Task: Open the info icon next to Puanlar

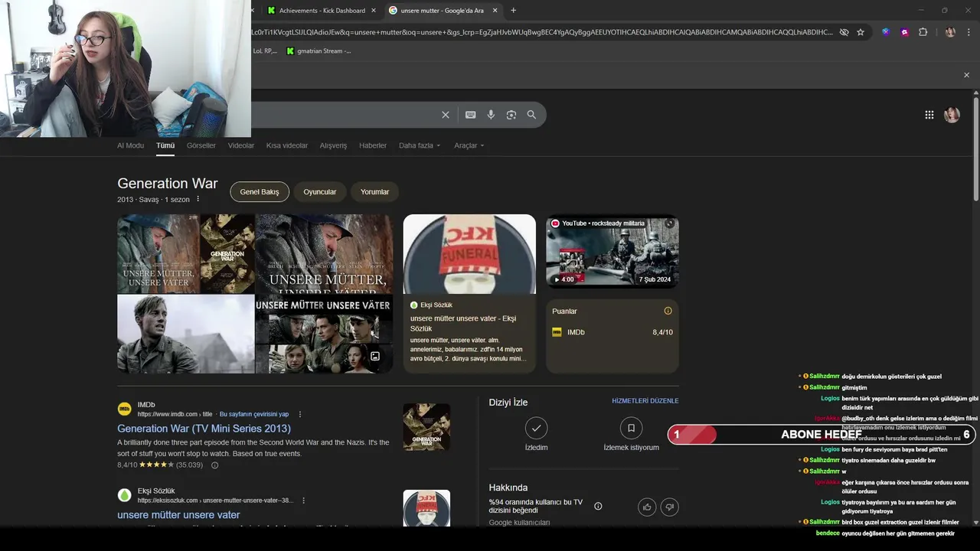Action: (668, 311)
